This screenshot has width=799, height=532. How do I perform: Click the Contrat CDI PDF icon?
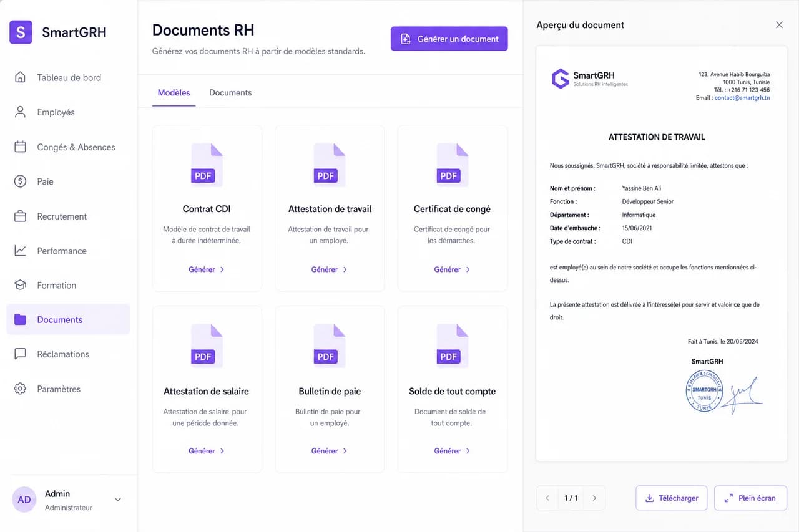[207, 165]
